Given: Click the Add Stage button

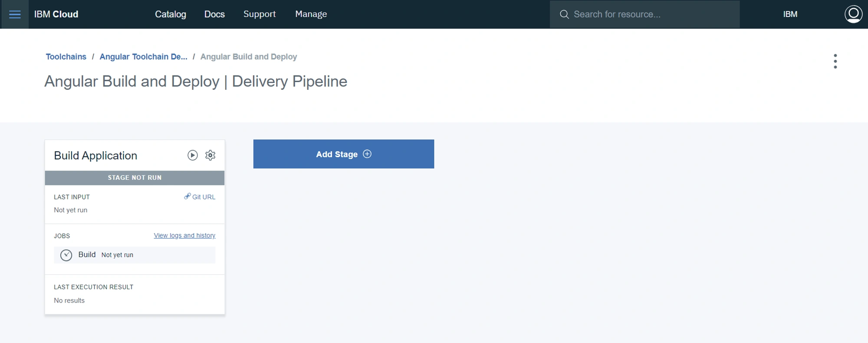Looking at the screenshot, I should tap(344, 154).
